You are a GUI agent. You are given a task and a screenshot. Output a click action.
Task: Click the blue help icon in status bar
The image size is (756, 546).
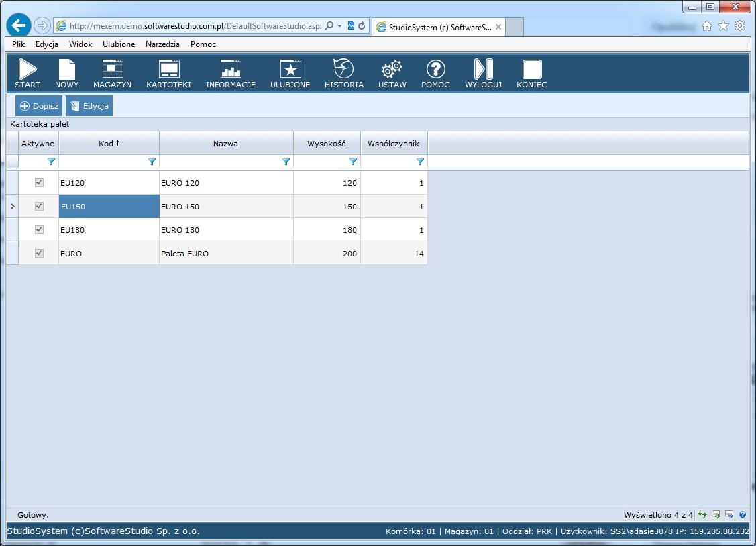(x=743, y=514)
